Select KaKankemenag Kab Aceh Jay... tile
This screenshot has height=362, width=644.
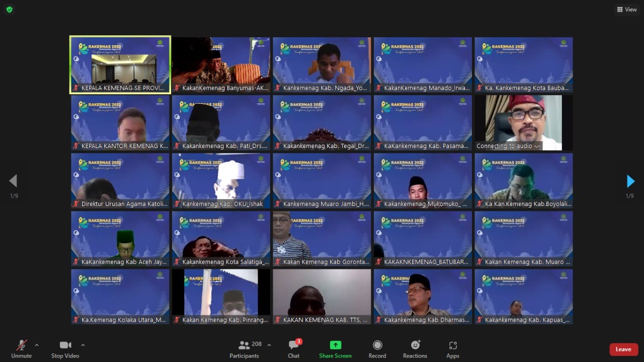[x=120, y=239]
